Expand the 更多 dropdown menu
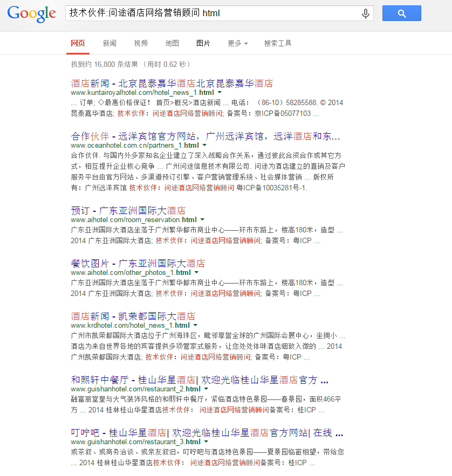452x476 pixels. 238,44
